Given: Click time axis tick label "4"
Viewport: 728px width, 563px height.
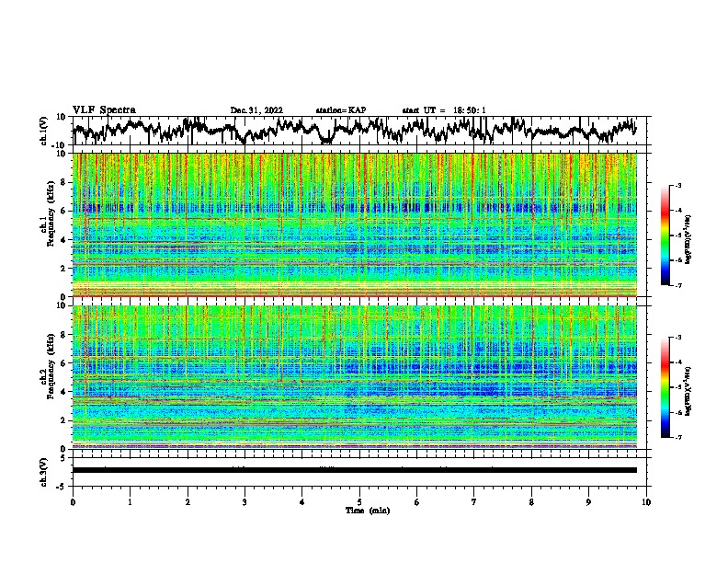Looking at the screenshot, I should tap(302, 502).
